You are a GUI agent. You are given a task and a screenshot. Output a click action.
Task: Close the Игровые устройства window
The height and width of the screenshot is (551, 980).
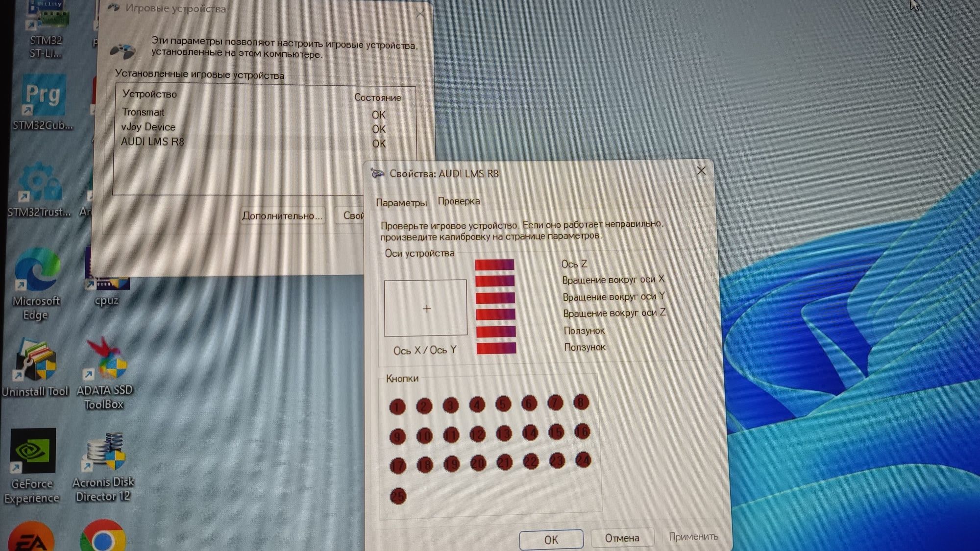420,13
